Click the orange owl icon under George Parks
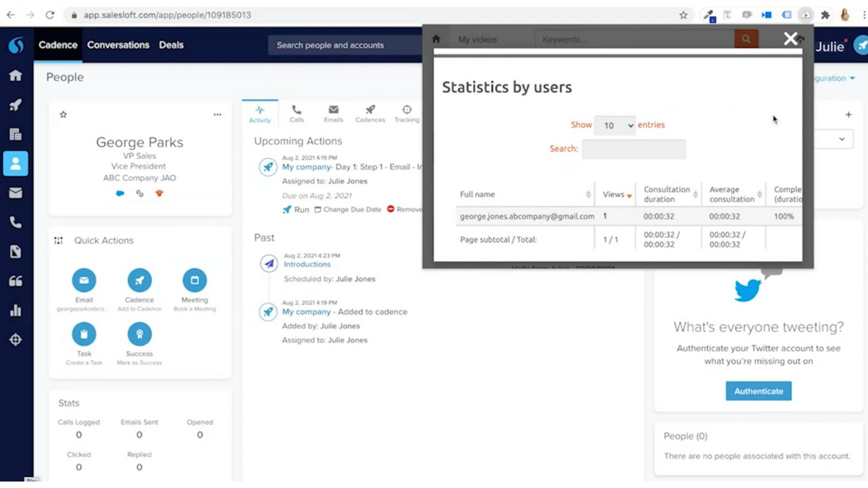 pos(159,194)
